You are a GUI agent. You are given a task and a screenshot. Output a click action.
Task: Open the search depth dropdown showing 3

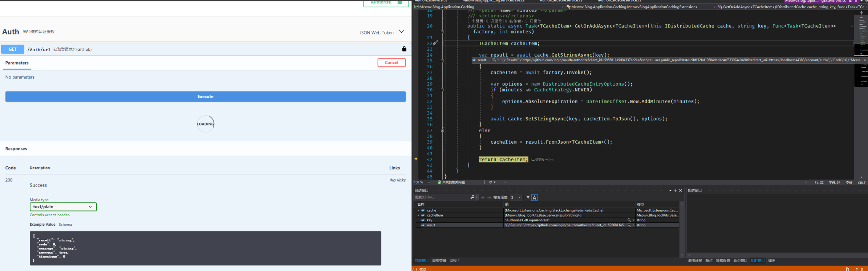pos(516,197)
